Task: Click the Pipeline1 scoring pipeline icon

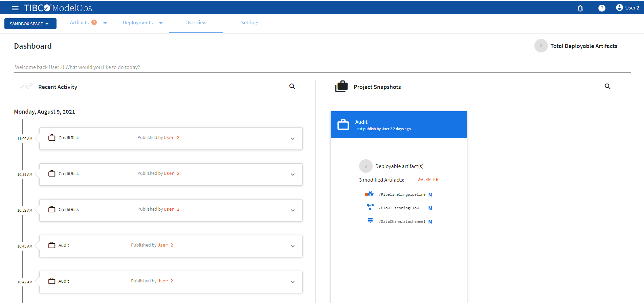Action: click(x=369, y=194)
